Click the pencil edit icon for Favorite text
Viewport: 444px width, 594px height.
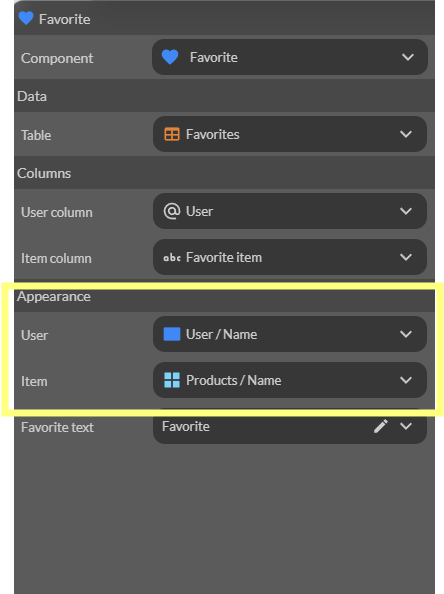[x=381, y=426]
